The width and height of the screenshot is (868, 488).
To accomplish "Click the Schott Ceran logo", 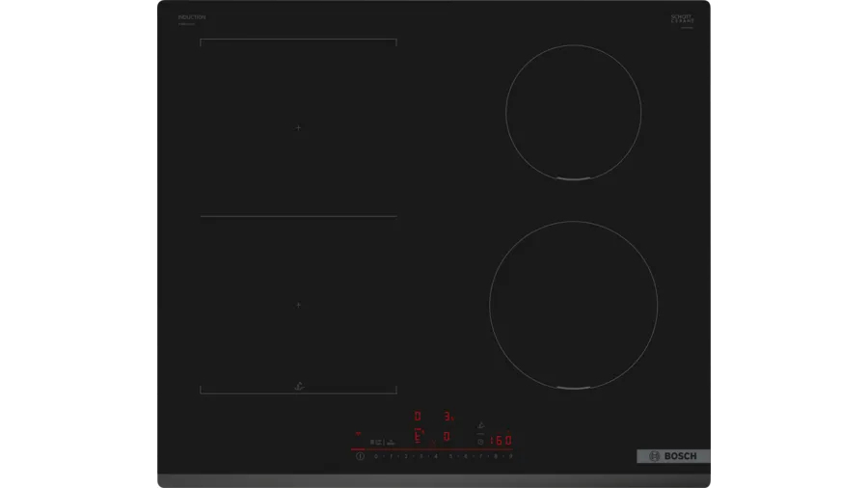I will click(683, 19).
